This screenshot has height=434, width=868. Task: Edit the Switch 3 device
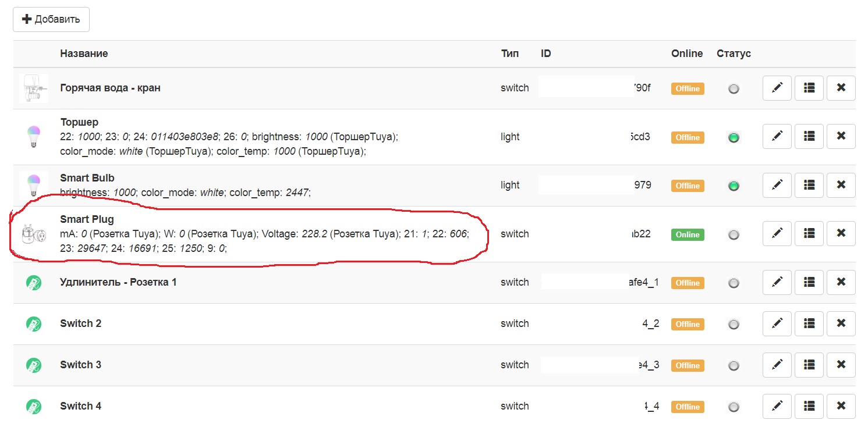[x=777, y=365]
